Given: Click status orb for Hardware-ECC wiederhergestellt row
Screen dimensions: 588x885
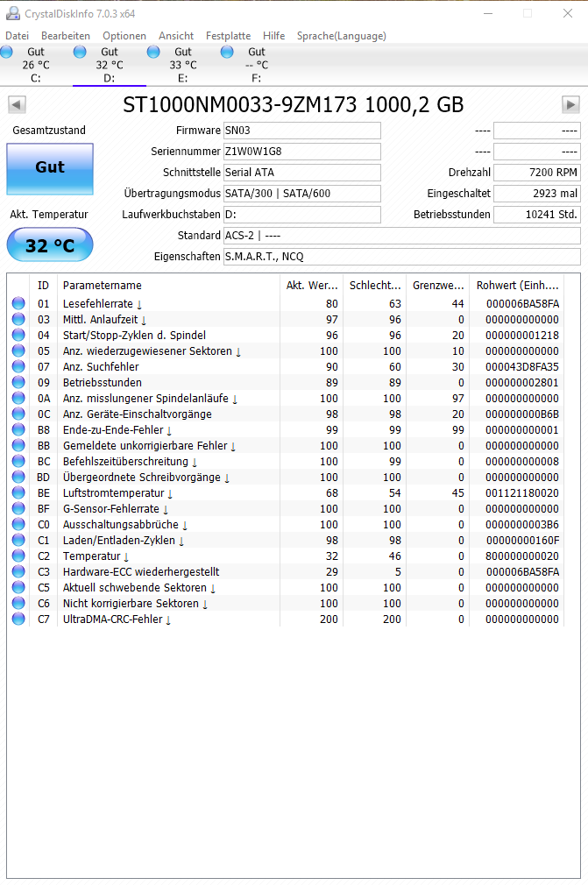Looking at the screenshot, I should (18, 572).
